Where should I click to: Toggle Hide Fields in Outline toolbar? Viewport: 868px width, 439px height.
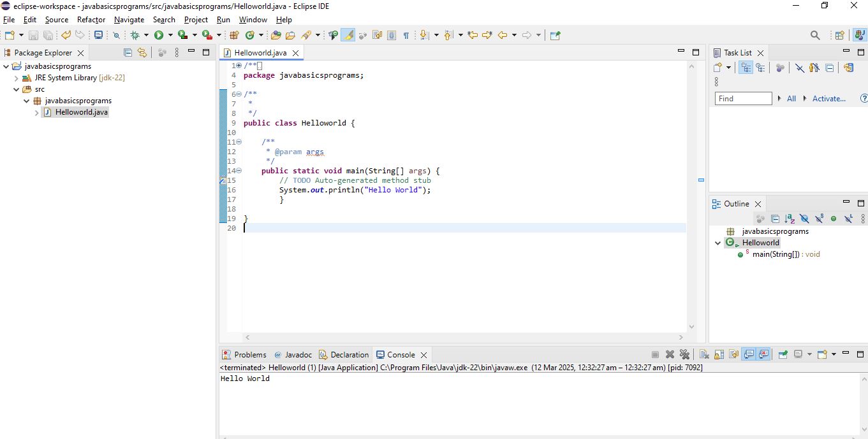coord(804,219)
